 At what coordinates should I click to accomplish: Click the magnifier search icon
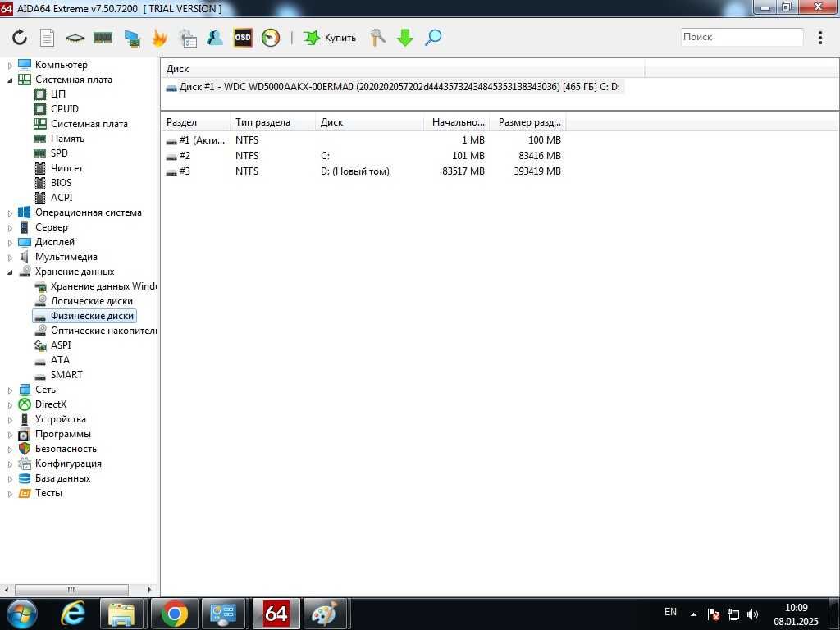click(x=433, y=38)
